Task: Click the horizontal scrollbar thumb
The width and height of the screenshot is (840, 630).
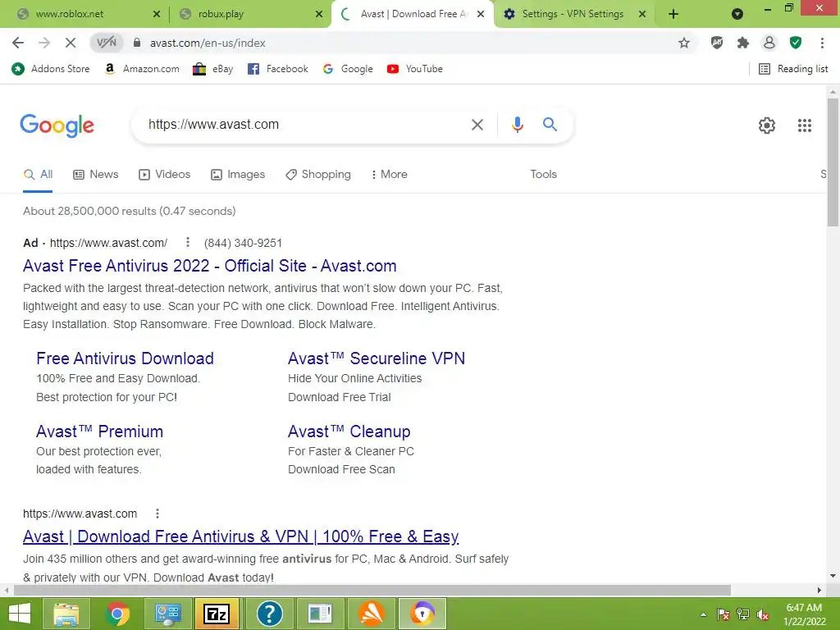Action: click(372, 590)
